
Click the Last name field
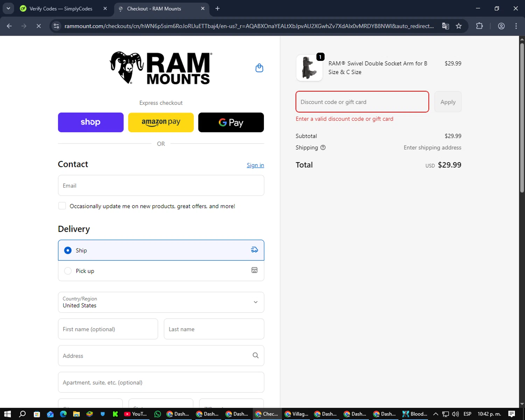(x=214, y=329)
